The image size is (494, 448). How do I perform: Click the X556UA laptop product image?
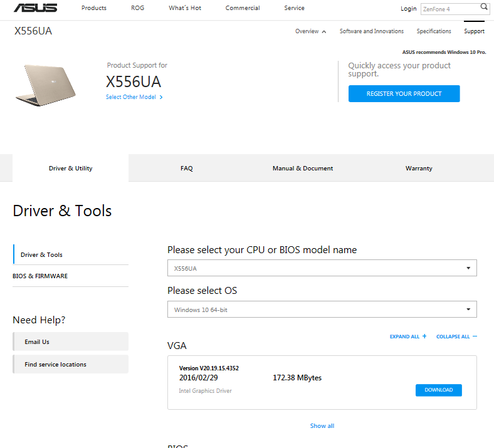click(46, 85)
